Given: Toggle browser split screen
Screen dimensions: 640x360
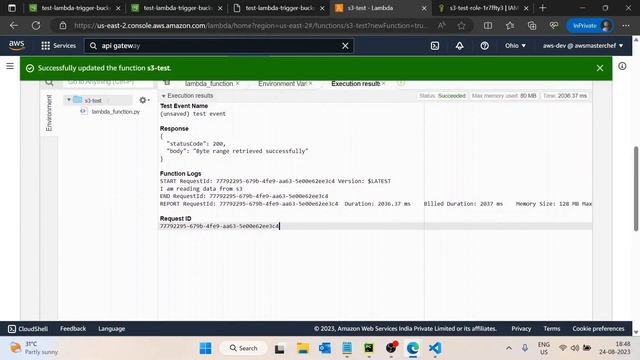Looking at the screenshot, I should [488, 26].
